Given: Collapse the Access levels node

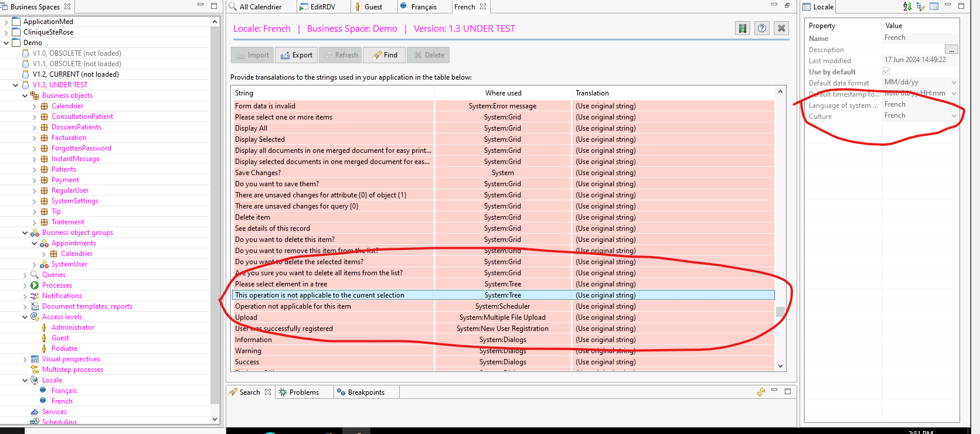Looking at the screenshot, I should [x=25, y=317].
